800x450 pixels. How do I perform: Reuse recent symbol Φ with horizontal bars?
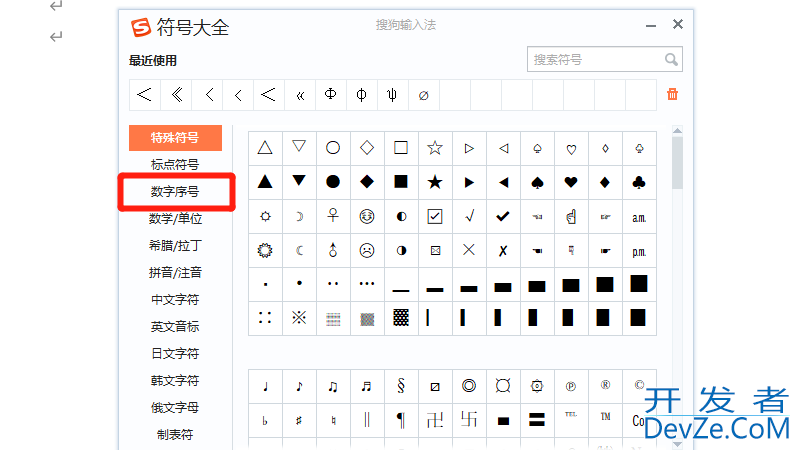coord(331,94)
